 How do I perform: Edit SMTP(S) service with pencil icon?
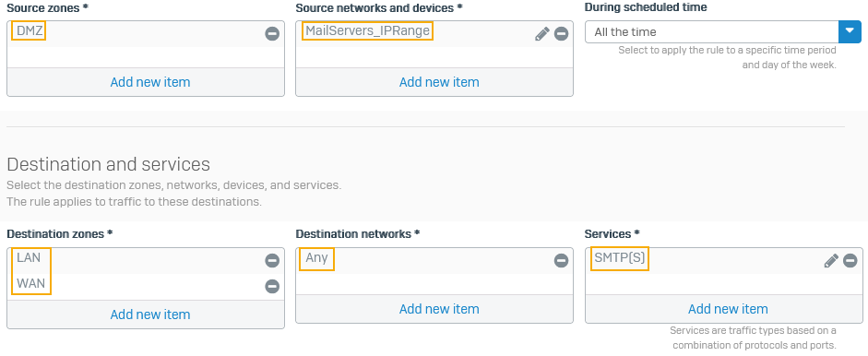click(831, 260)
